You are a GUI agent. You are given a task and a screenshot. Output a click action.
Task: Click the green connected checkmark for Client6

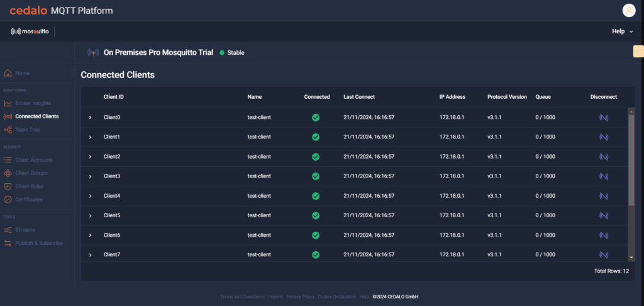click(316, 235)
